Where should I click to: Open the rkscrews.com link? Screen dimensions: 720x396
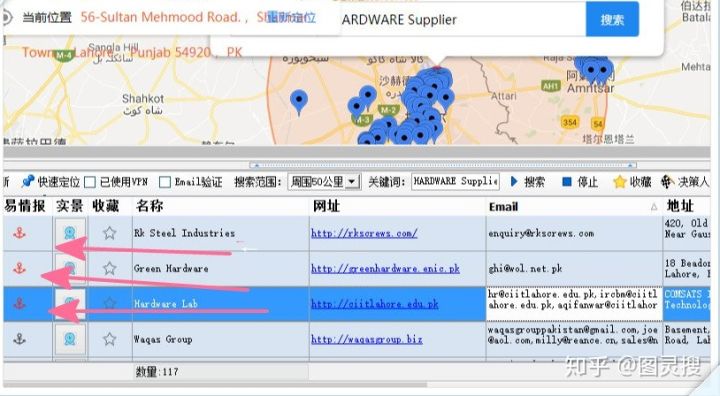[364, 233]
